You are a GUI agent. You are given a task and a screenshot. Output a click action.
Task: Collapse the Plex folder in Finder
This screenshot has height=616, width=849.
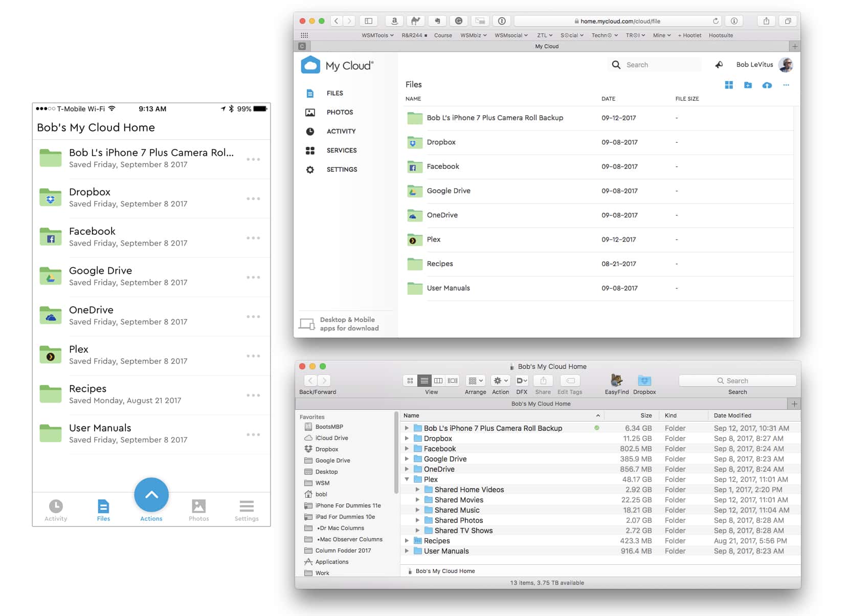pyautogui.click(x=407, y=479)
